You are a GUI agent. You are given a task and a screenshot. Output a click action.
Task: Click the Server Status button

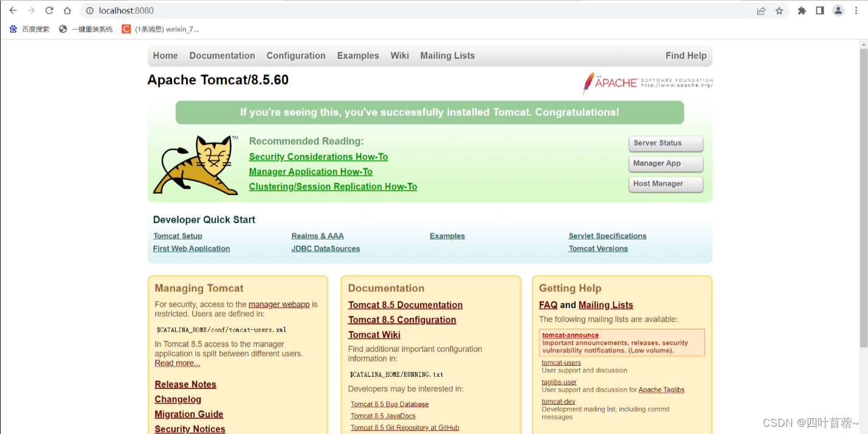click(666, 143)
